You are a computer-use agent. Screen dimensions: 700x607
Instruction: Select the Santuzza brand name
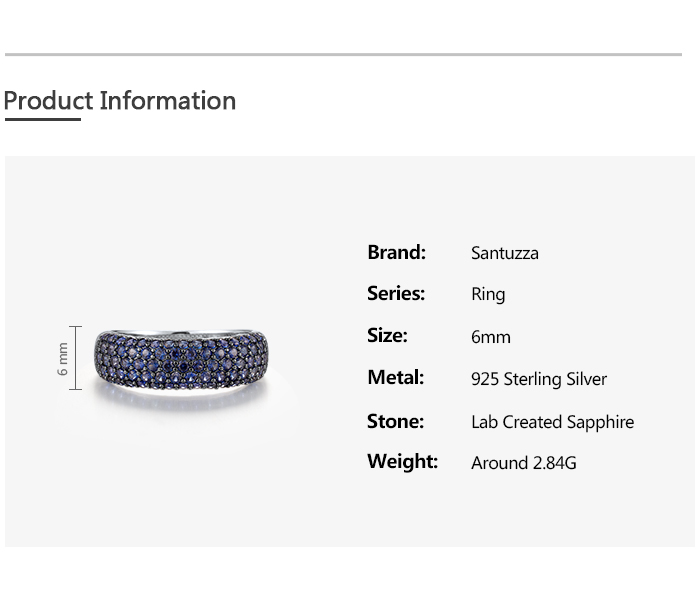505,253
